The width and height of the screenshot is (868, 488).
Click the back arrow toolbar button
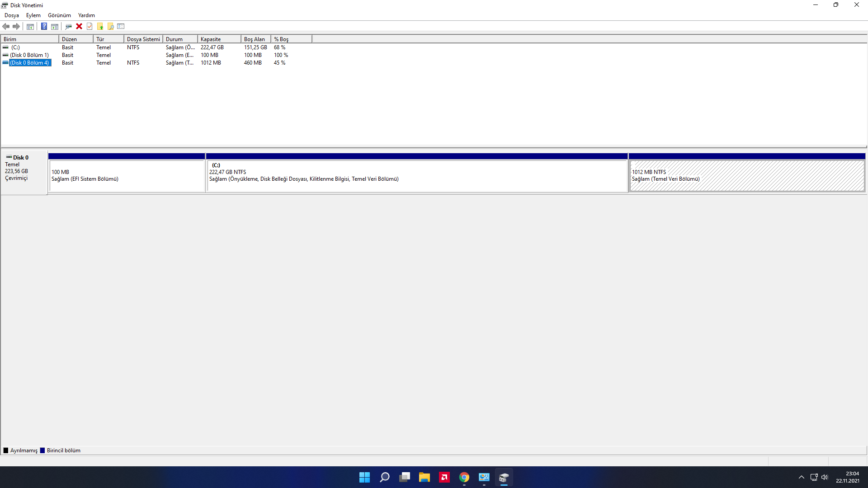click(6, 26)
